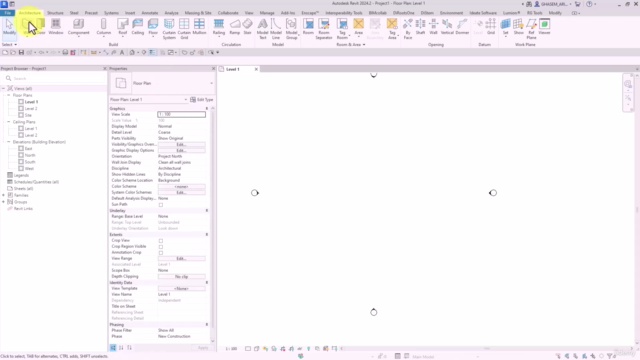Screen dimensions: 640x360
Task: Switch to the Collaborate tab
Action: point(228,13)
